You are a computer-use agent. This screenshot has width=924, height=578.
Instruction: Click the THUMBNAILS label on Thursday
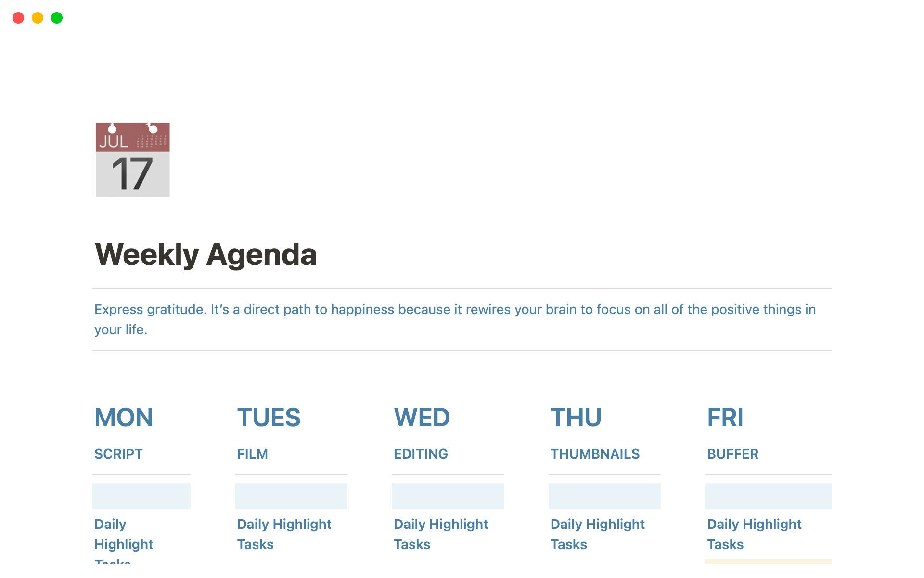coord(595,453)
